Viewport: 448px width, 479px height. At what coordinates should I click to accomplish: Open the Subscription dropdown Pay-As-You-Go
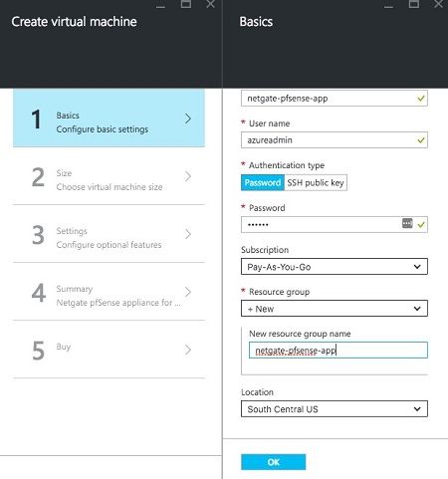(x=335, y=267)
